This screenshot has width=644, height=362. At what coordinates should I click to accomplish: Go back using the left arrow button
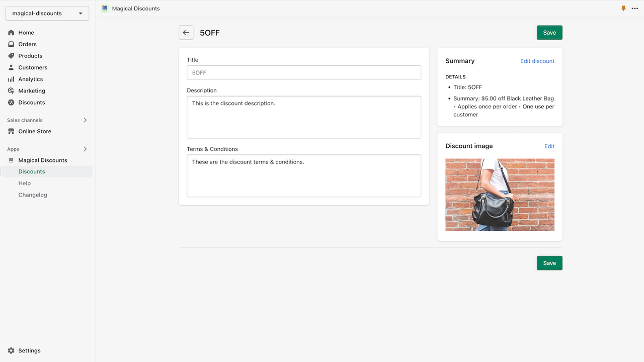[x=186, y=33]
